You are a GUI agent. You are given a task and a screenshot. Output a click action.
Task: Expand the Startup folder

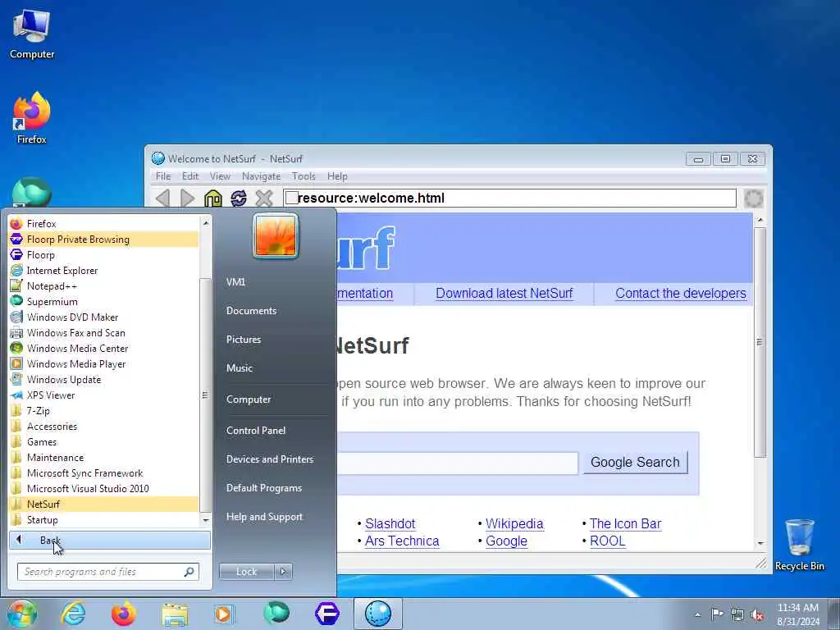pos(103,519)
